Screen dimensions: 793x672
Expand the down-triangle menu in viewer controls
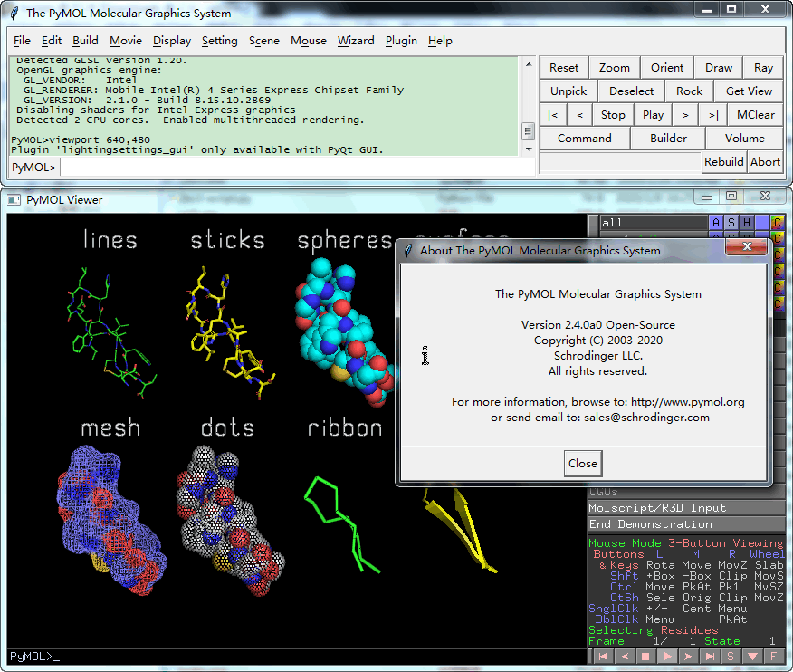(x=753, y=656)
